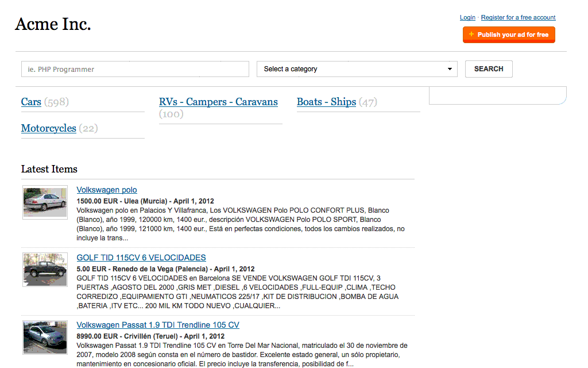Open RVs - Campers - Caravans category

pos(218,102)
